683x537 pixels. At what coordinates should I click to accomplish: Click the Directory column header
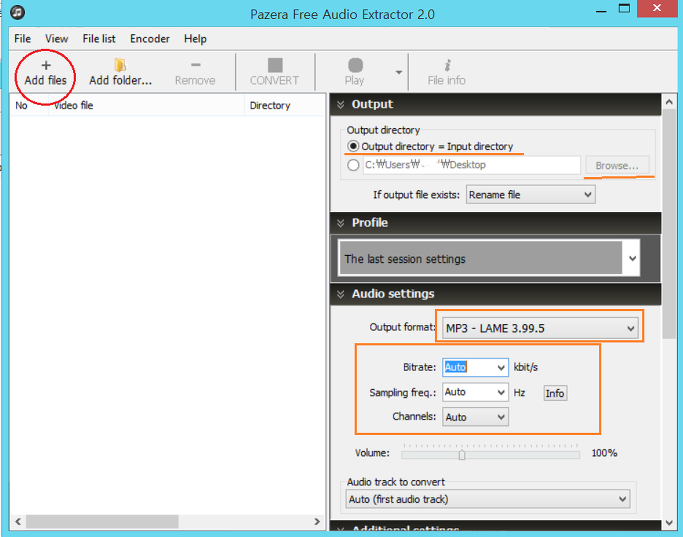[x=285, y=105]
